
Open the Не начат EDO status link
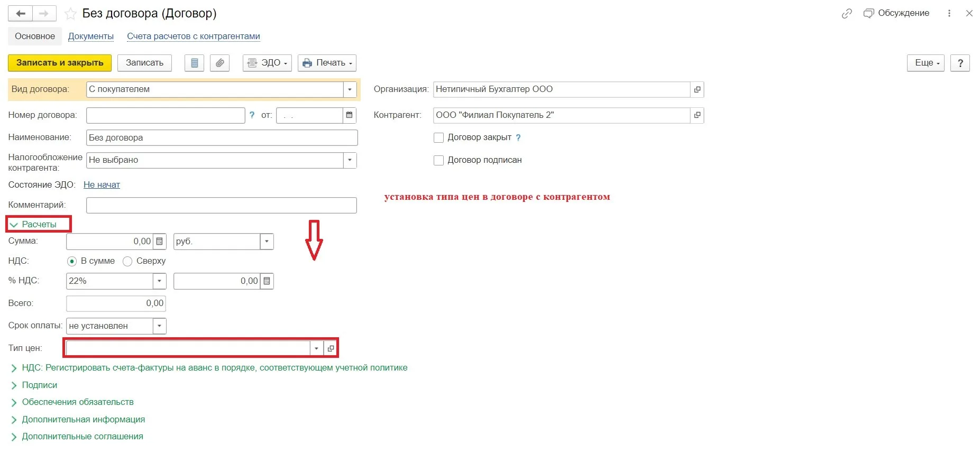click(x=102, y=185)
